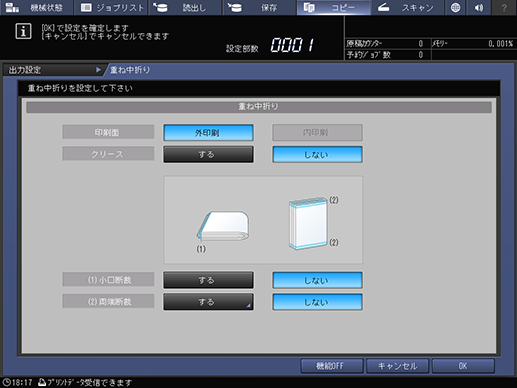The height and width of the screenshot is (388, 517).
Task: Open the 読出し recall tab
Action: click(x=185, y=7)
